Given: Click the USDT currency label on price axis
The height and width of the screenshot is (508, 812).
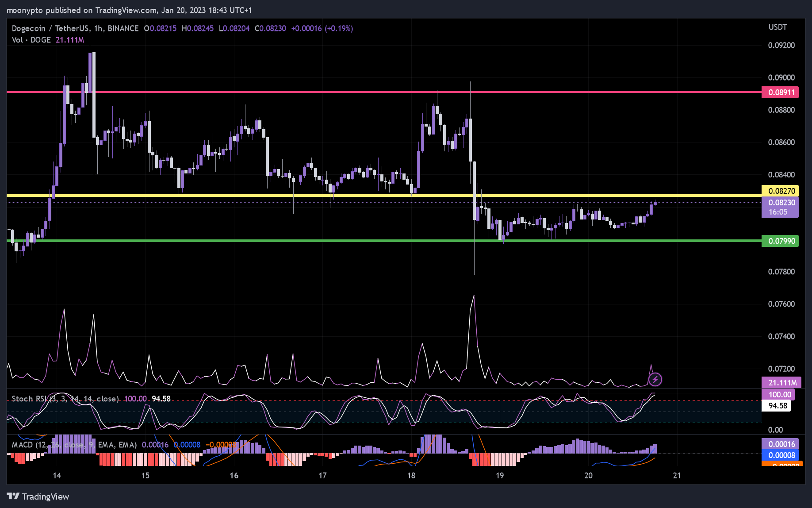Looking at the screenshot, I should [778, 27].
